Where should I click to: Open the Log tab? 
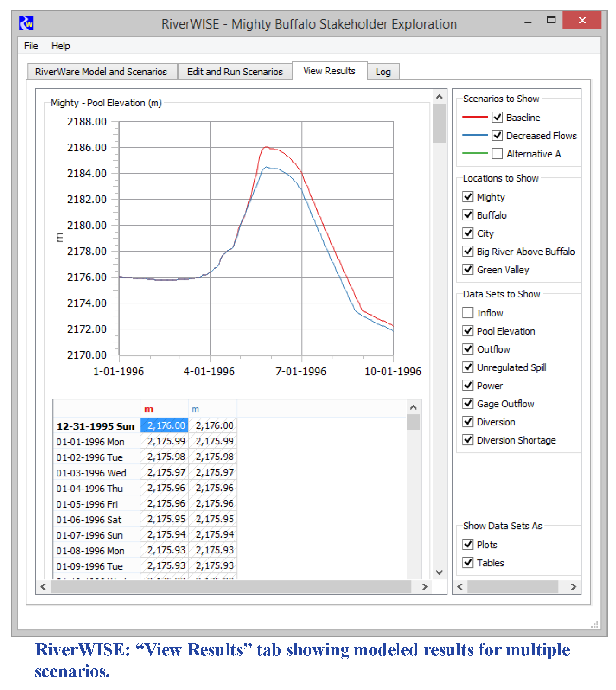(x=383, y=72)
